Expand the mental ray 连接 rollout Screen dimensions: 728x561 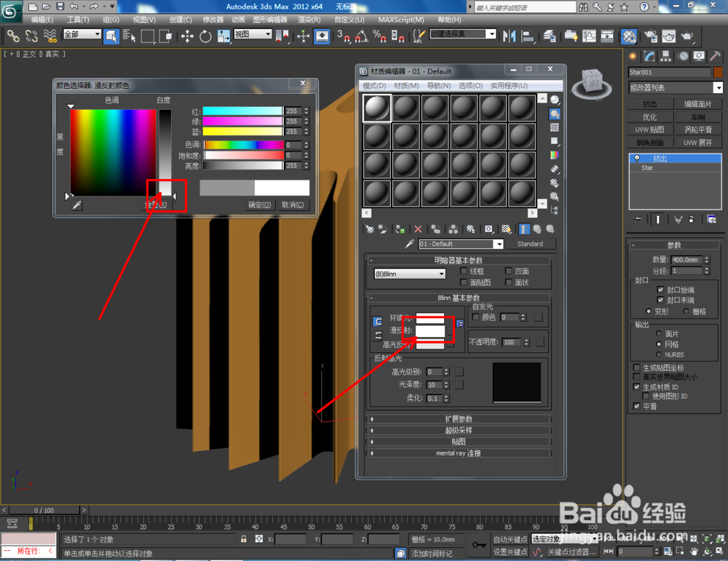(x=459, y=453)
